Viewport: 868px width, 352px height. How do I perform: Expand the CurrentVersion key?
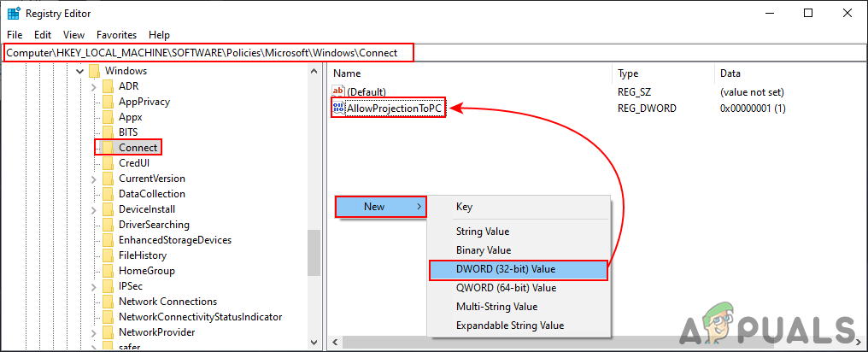[x=94, y=179]
